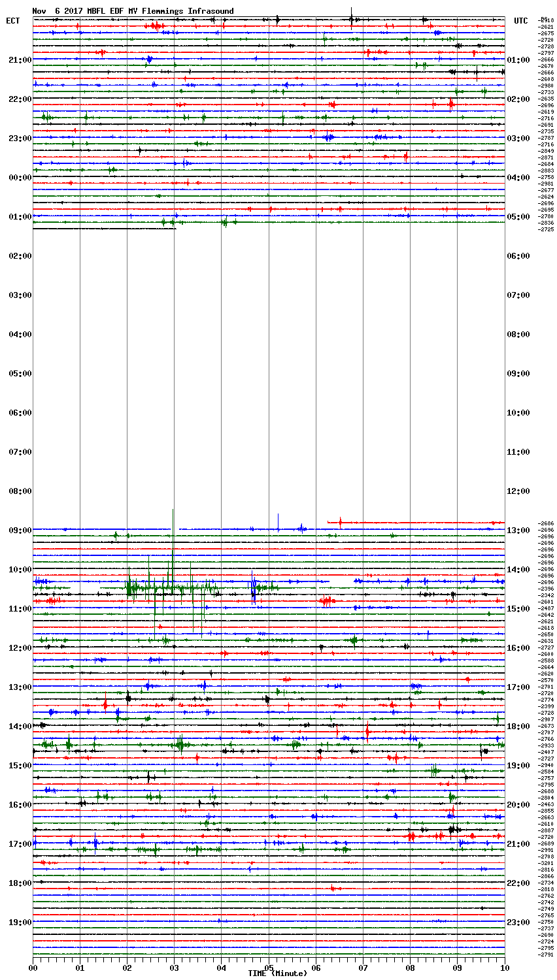Click minute tick '10' on the time axis
Screen dimensions: 557x980
point(504,968)
